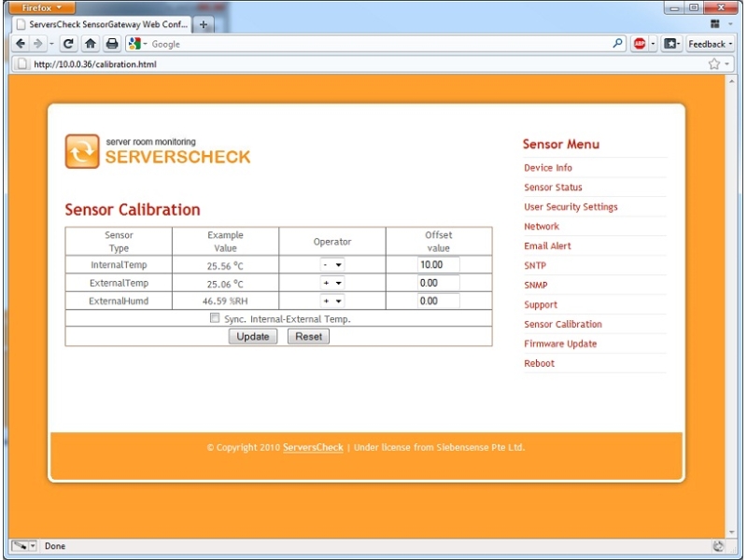Open a new tab with plus button
This screenshot has height=560, width=747.
[x=204, y=25]
